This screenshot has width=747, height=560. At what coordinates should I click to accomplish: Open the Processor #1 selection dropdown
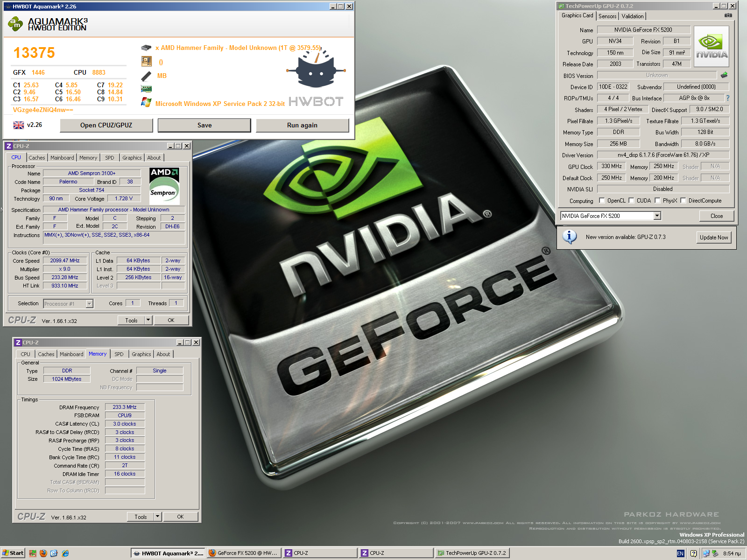coord(89,304)
